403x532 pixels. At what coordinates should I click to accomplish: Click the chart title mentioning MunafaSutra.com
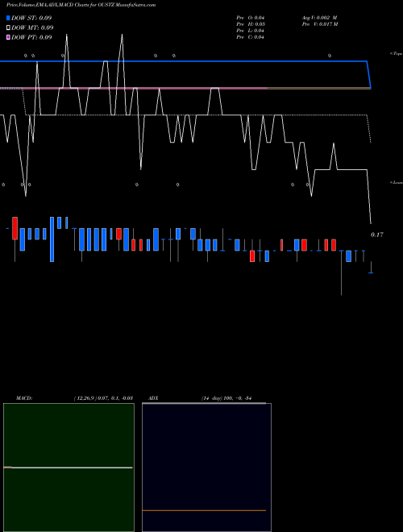coord(81,5)
